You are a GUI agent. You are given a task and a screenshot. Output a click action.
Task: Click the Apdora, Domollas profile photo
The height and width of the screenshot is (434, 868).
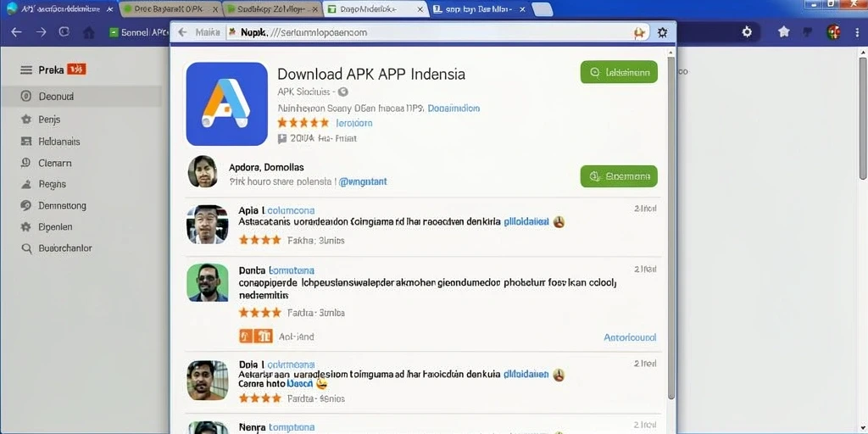click(203, 171)
